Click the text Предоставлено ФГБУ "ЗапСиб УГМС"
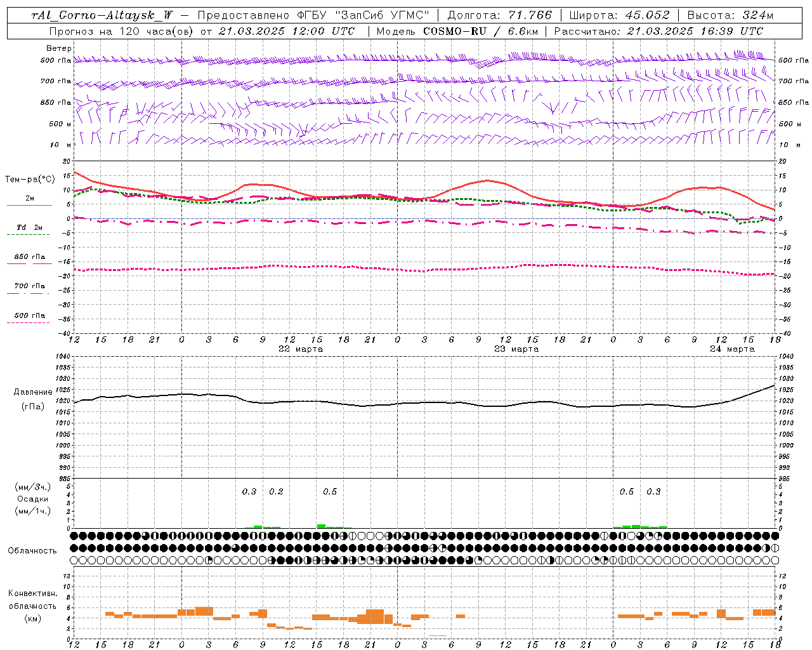Image resolution: width=812 pixels, height=650 pixels. pyautogui.click(x=313, y=15)
